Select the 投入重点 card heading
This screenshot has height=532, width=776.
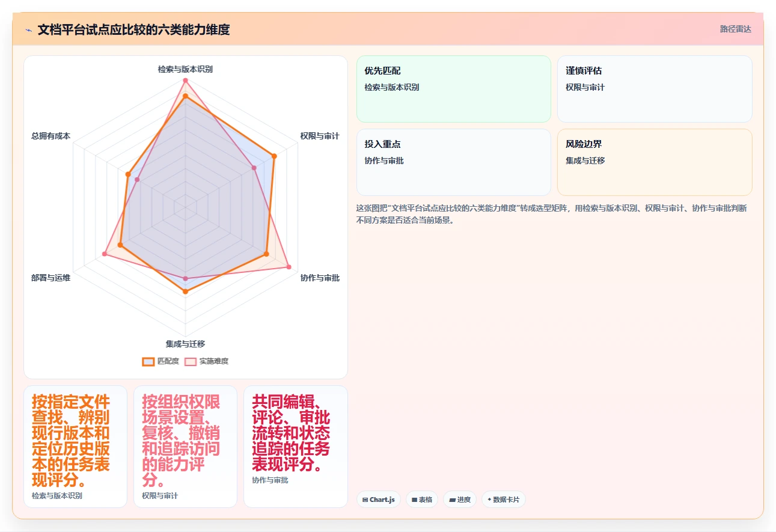[382, 144]
